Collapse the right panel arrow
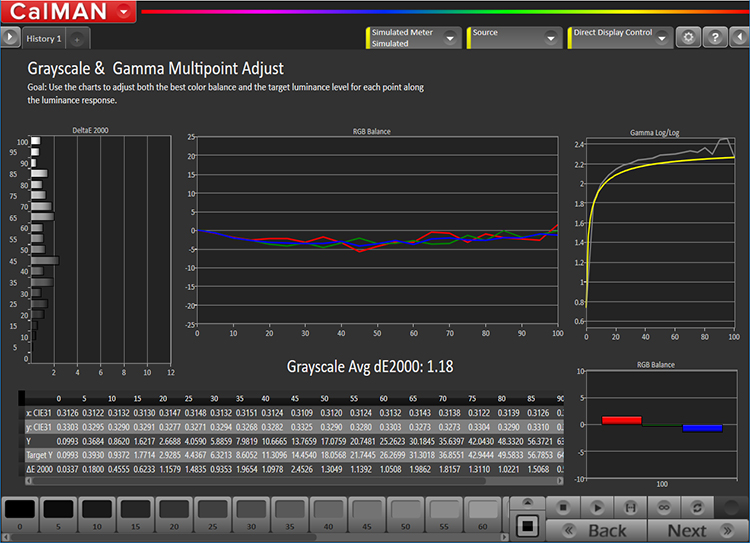This screenshot has height=543, width=750. pyautogui.click(x=740, y=37)
